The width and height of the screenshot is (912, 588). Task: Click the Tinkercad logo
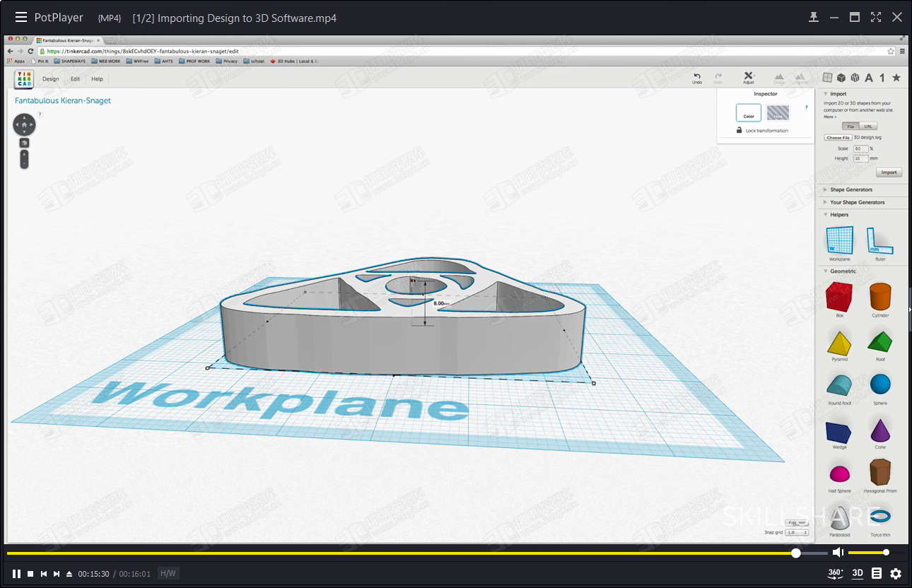pos(24,79)
